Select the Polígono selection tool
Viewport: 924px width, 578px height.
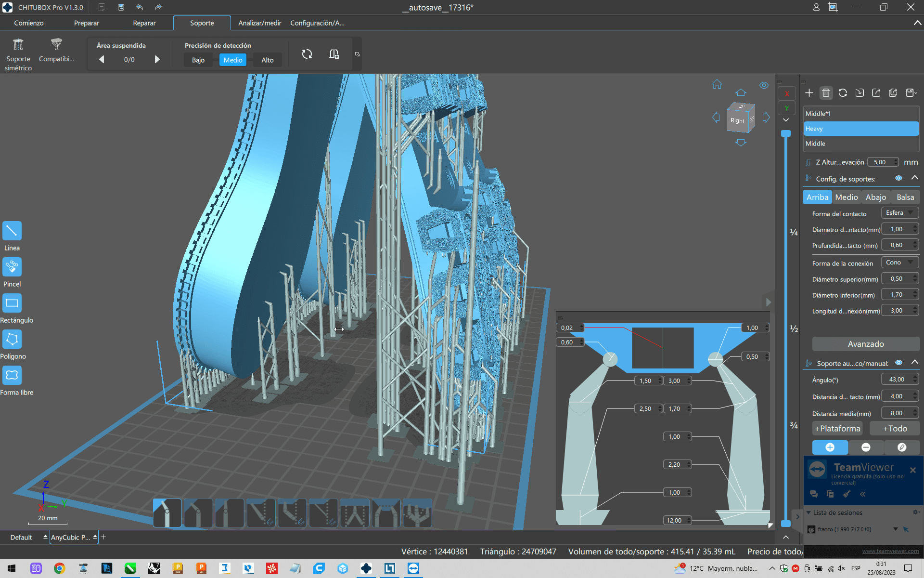pos(12,339)
